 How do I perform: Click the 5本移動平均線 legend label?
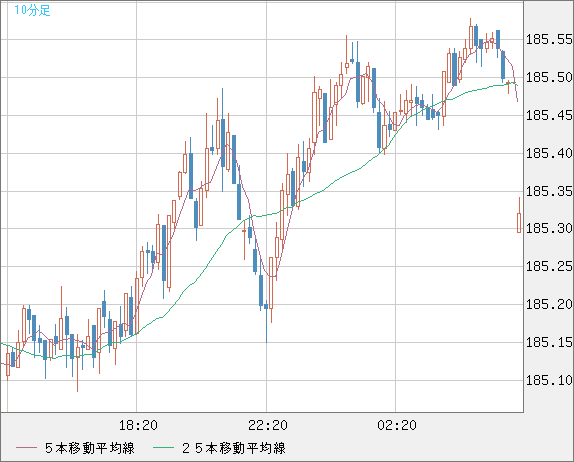point(90,448)
